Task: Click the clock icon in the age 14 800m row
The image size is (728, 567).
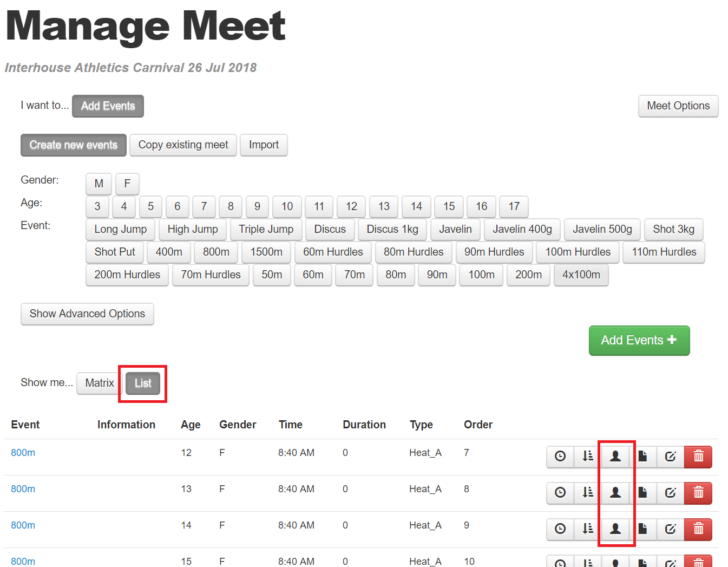Action: tap(560, 529)
